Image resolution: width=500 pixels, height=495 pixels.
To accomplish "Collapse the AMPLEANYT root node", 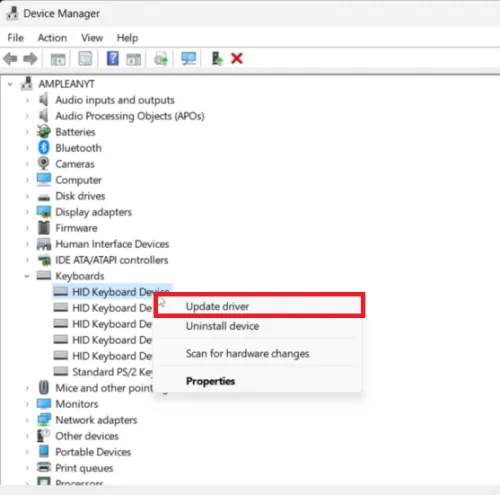I will (10, 84).
